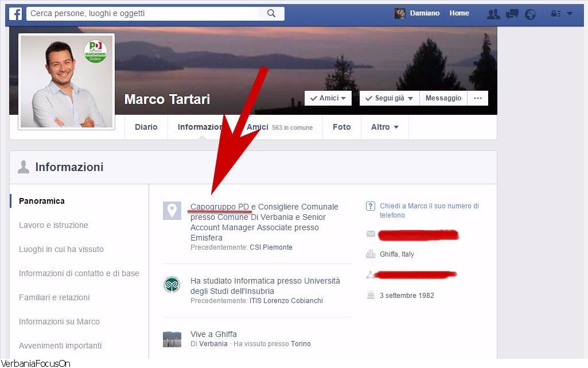The image size is (588, 368).
Task: Click the search input field
Action: [143, 13]
